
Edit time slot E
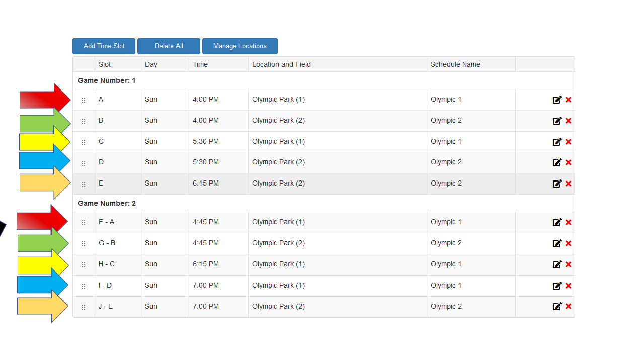coord(557,184)
